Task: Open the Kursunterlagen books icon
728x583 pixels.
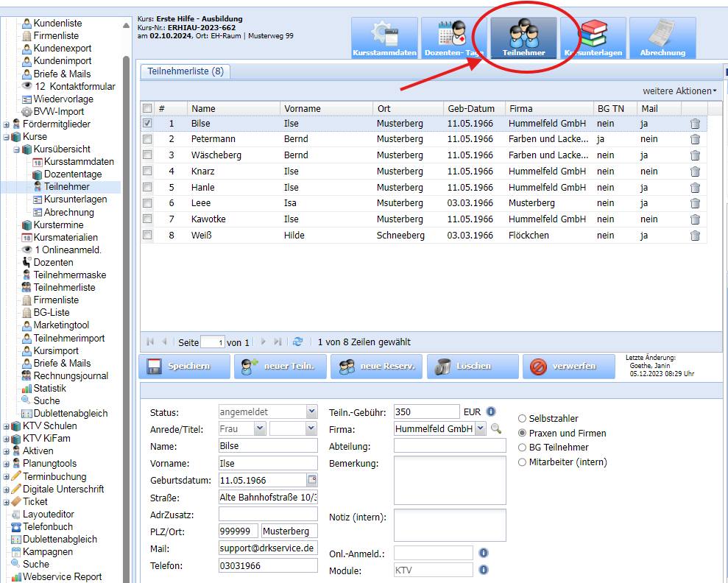Action: point(593,38)
